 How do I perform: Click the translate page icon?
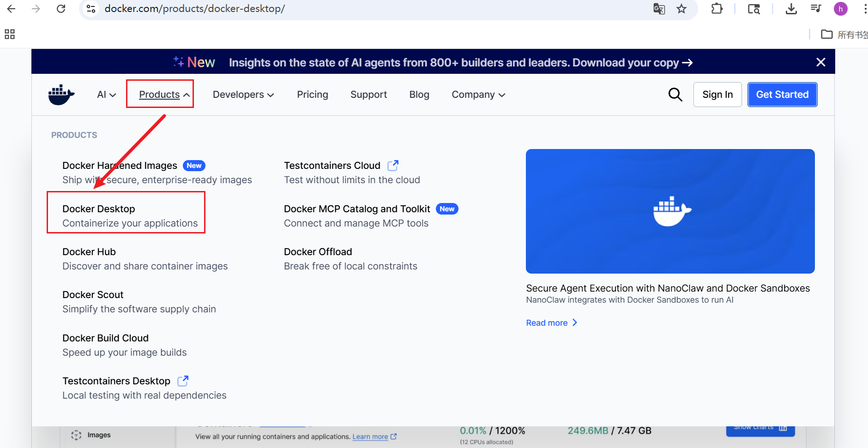[659, 9]
